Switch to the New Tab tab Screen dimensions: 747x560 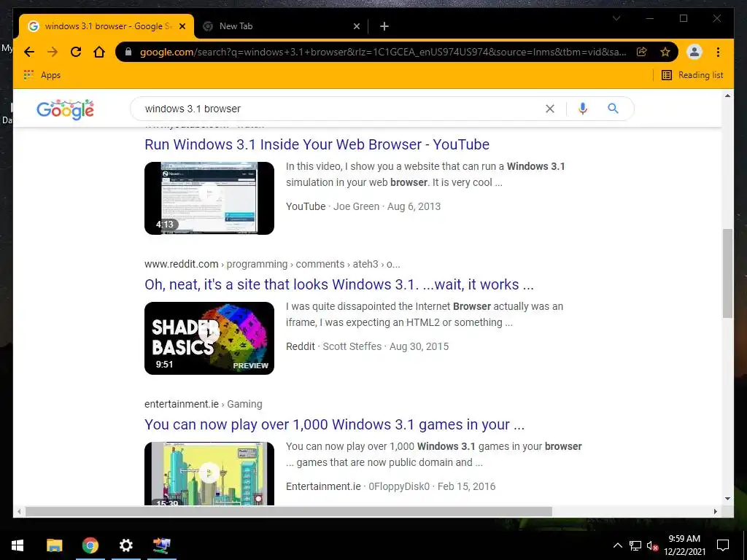(281, 26)
